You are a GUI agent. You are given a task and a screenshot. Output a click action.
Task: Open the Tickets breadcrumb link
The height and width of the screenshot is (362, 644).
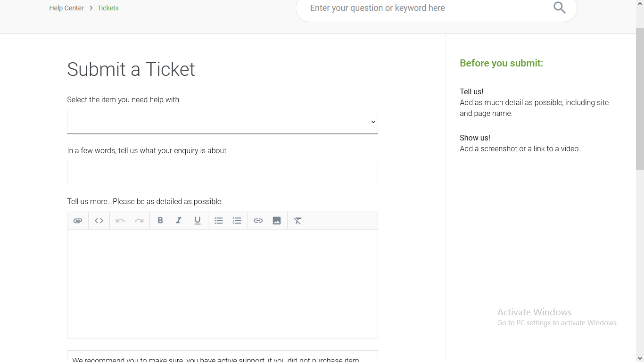108,8
